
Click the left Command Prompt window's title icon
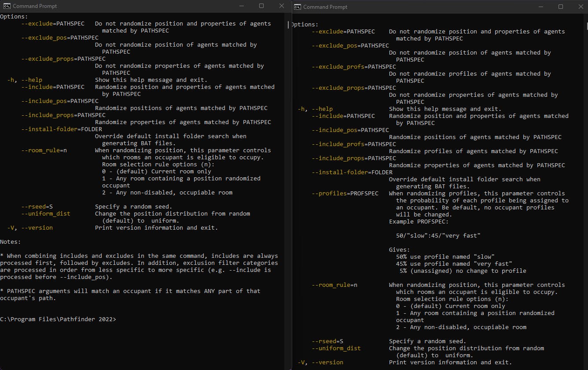[7, 6]
